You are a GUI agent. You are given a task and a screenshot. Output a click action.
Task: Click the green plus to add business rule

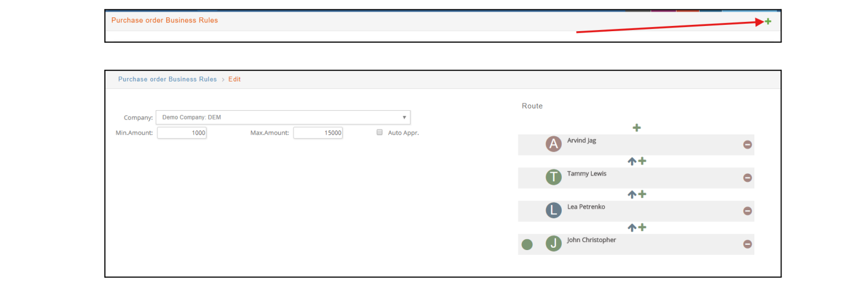tap(768, 21)
